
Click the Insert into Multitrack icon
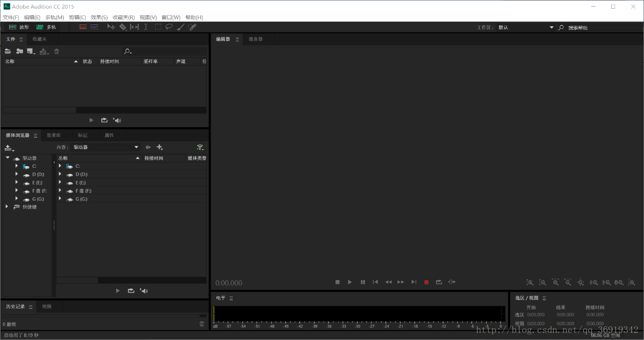coord(44,51)
